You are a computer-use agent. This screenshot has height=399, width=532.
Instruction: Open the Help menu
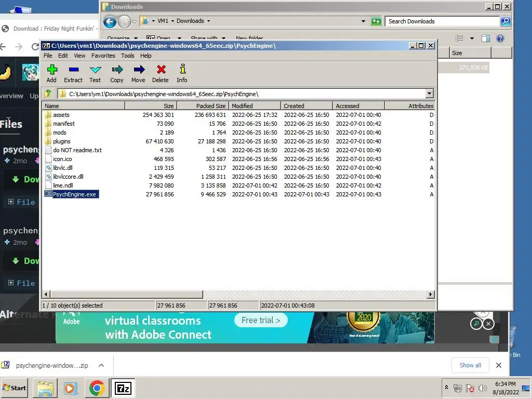pos(146,56)
